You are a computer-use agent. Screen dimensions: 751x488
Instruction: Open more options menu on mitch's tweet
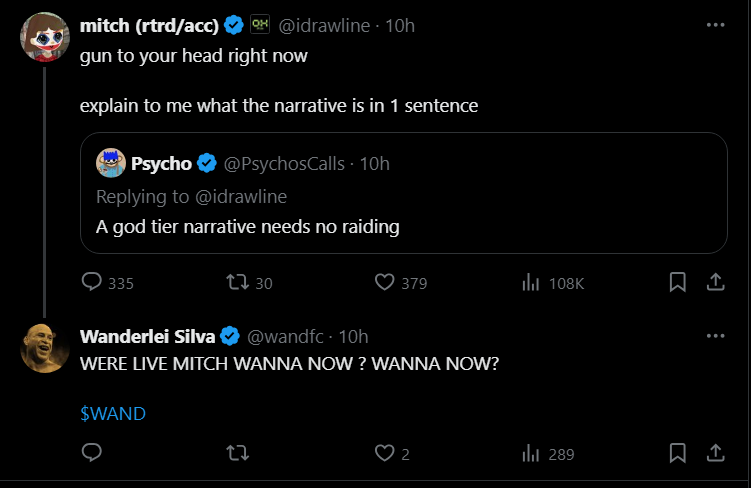(x=716, y=25)
